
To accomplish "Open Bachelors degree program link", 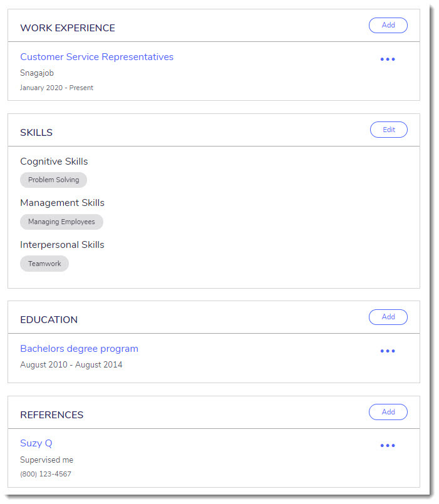I will [79, 349].
